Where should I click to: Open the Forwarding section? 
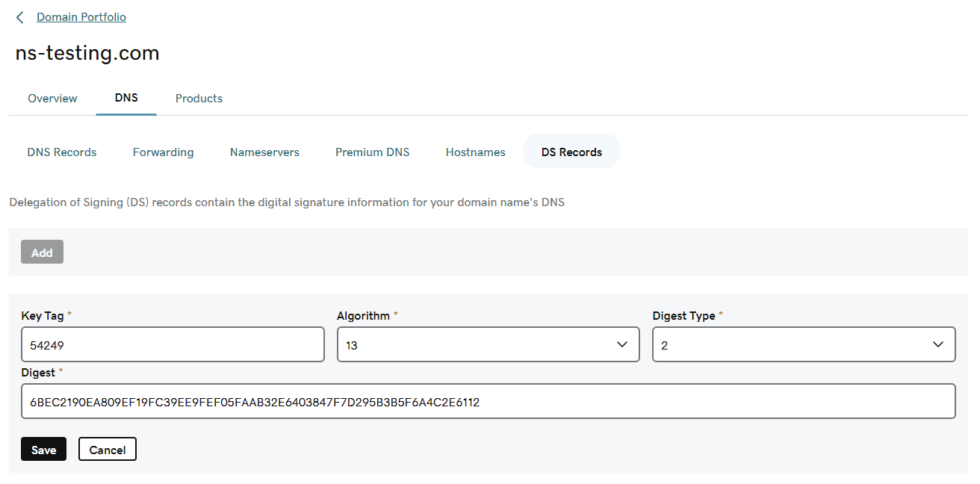[x=163, y=152]
